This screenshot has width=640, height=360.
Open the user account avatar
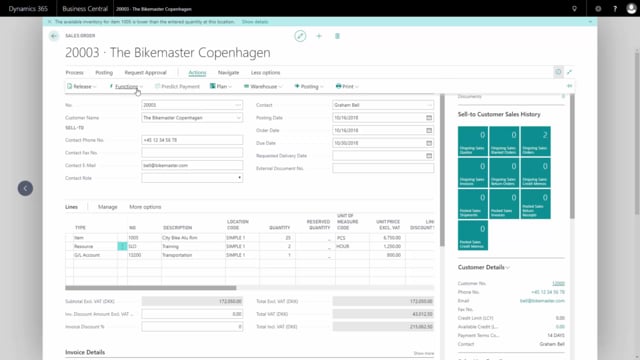(631, 9)
